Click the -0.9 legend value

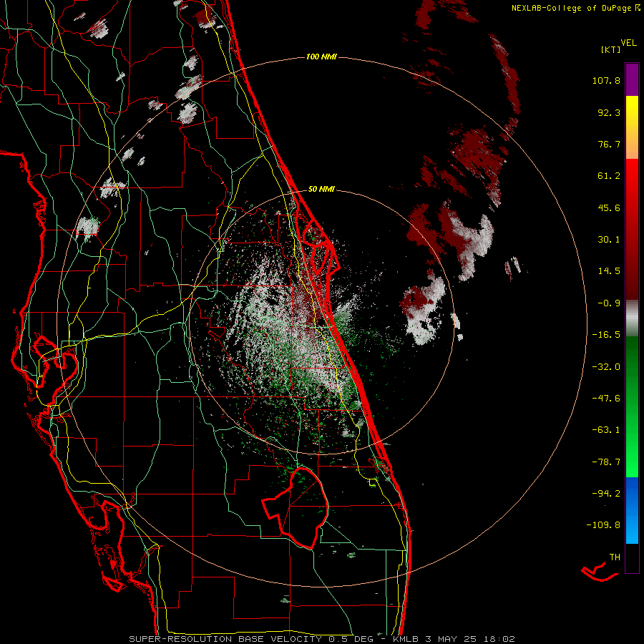click(x=609, y=303)
